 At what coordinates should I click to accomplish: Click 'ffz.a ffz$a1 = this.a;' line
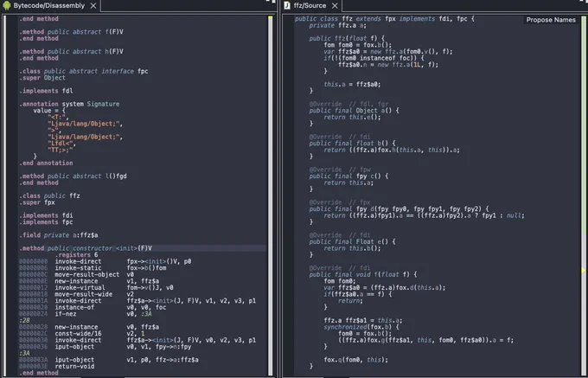[x=363, y=321]
